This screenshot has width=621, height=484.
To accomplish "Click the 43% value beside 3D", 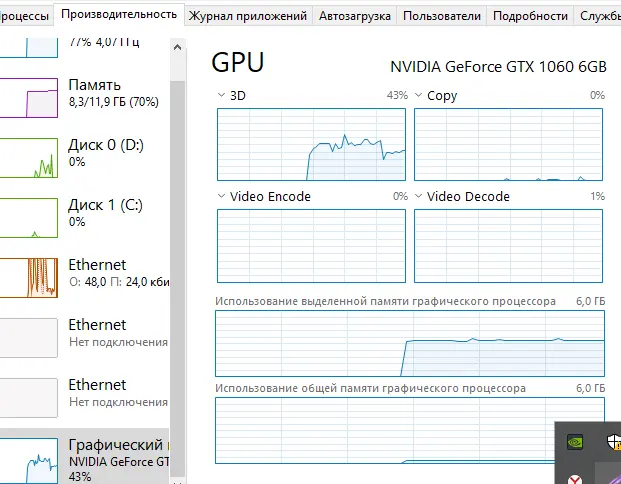I will 397,95.
